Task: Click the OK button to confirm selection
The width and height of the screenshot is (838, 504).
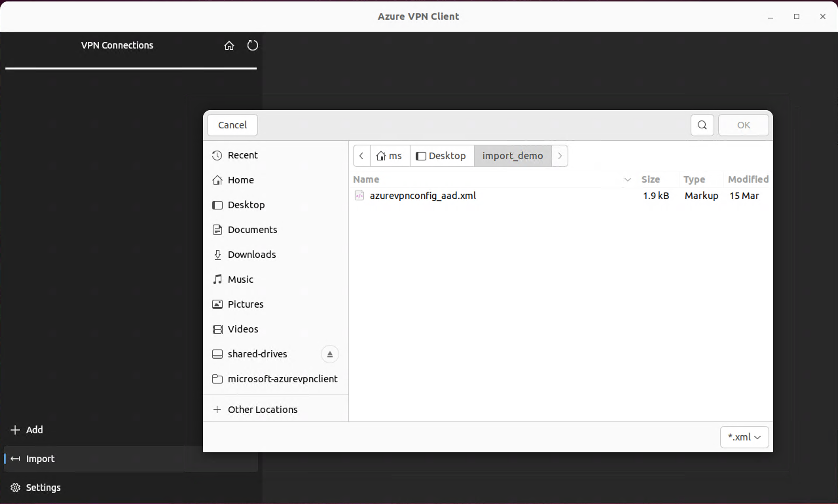Action: [743, 124]
